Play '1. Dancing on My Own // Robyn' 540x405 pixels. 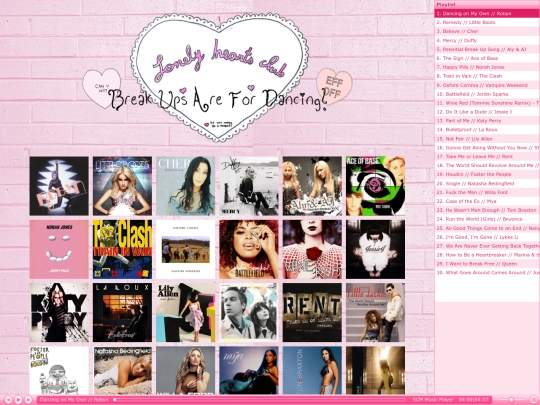click(x=487, y=13)
